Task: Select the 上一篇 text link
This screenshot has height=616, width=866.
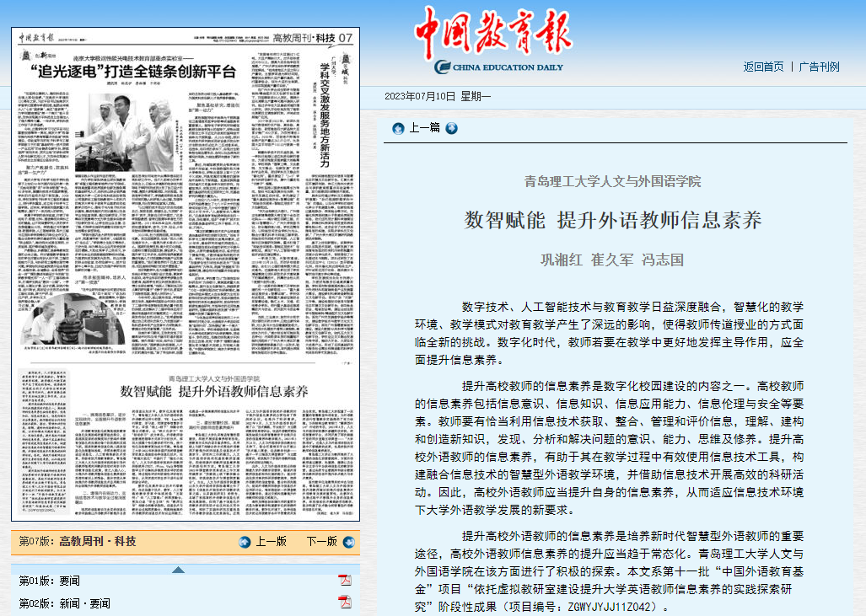Action: click(x=424, y=128)
